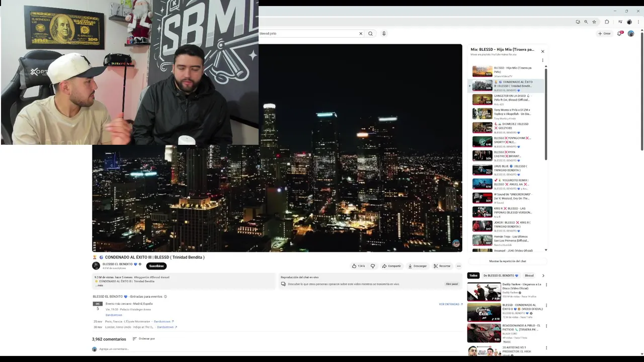The width and height of the screenshot is (644, 362).
Task: Play 'GANGSTER EN LA DISCO' from the mix
Action: [507, 100]
